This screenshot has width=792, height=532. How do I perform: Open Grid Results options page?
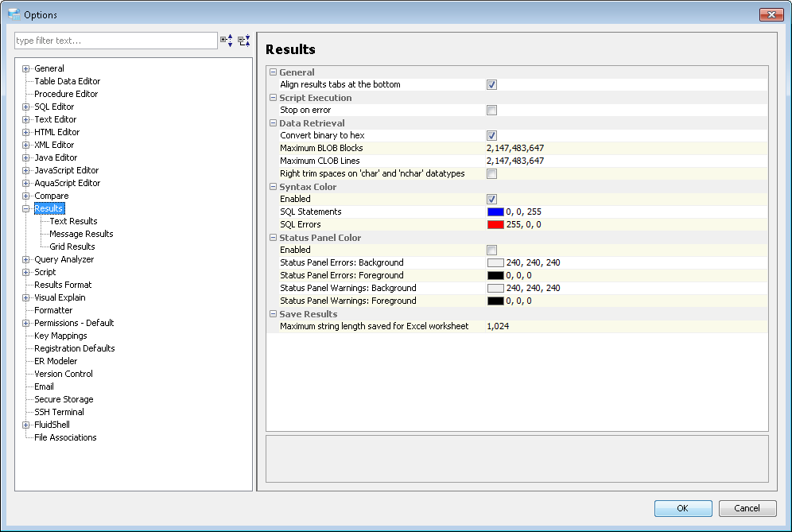(x=72, y=247)
